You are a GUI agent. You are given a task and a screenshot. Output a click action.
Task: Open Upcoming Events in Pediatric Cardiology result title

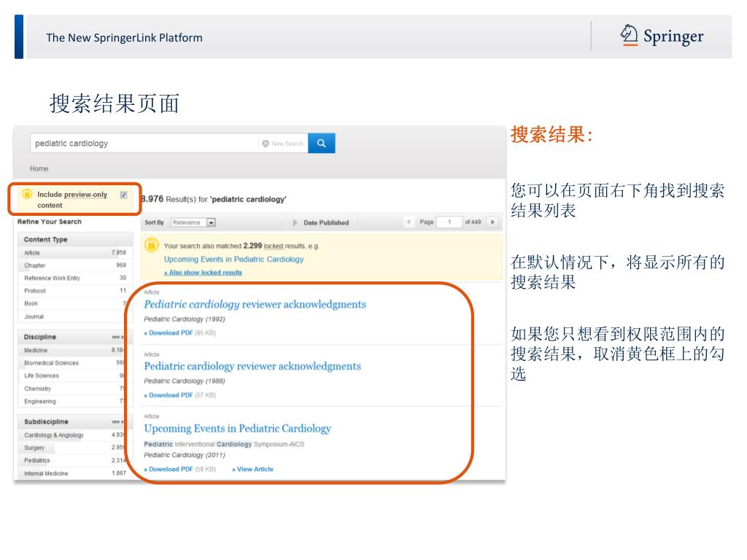click(237, 429)
